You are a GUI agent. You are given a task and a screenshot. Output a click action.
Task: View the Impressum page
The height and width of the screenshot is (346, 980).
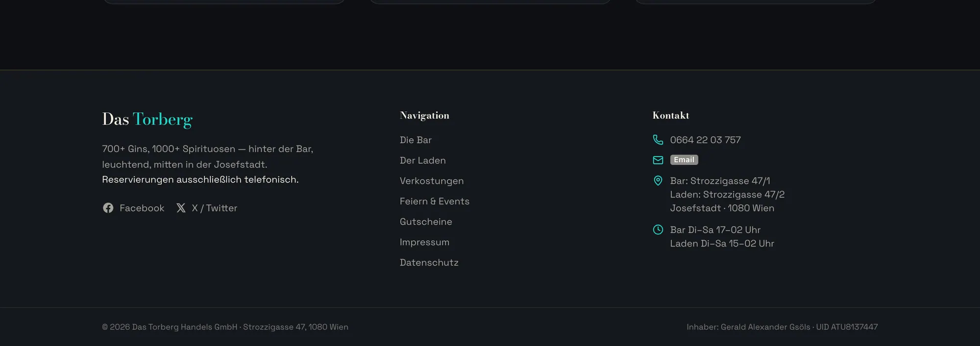(x=424, y=243)
